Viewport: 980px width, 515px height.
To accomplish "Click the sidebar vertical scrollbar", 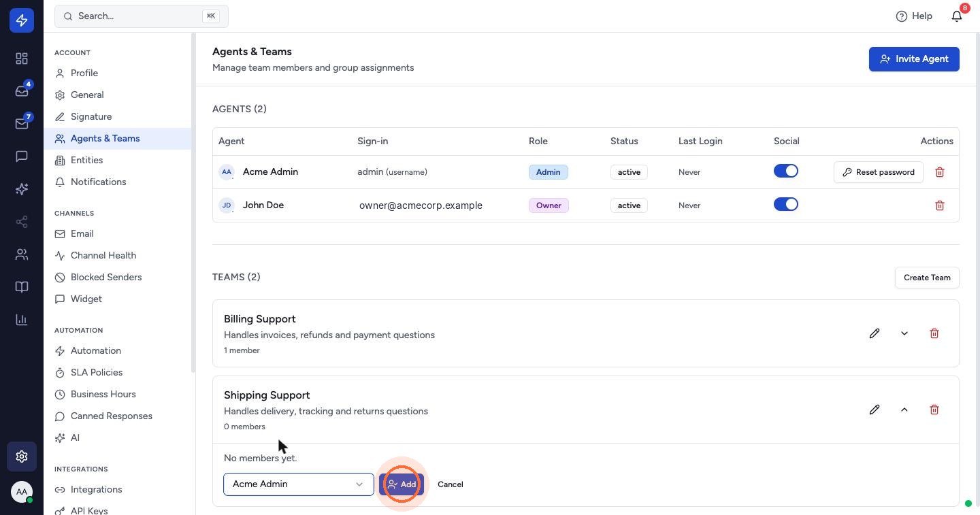I will tap(193, 202).
